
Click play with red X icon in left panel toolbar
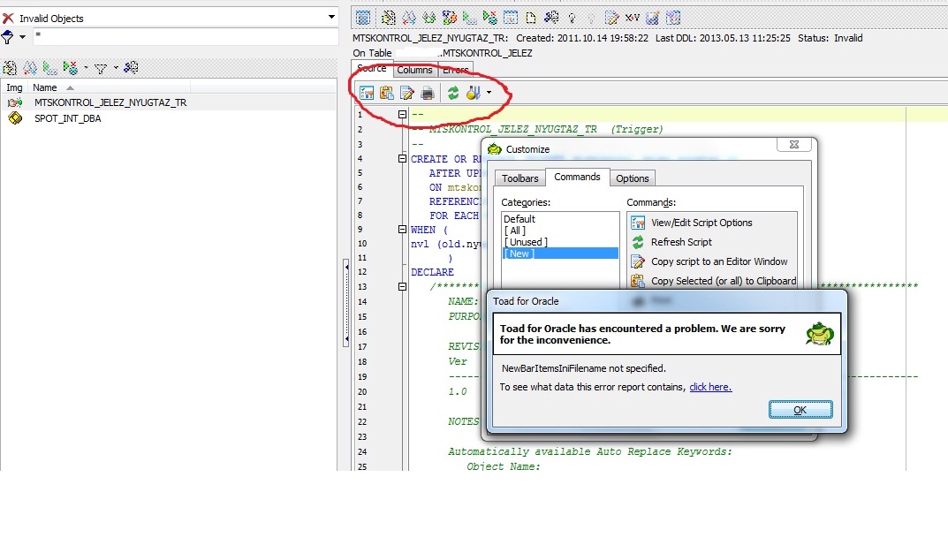[x=70, y=68]
